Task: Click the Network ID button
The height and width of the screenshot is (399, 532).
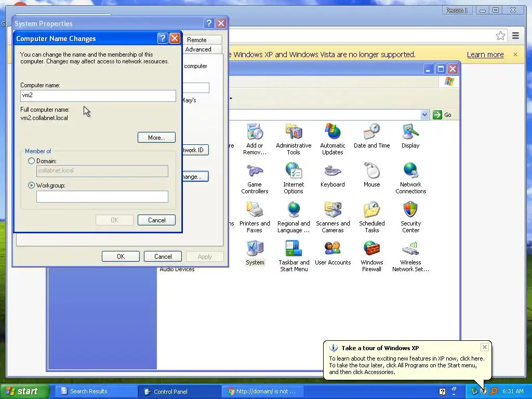Action: click(195, 150)
